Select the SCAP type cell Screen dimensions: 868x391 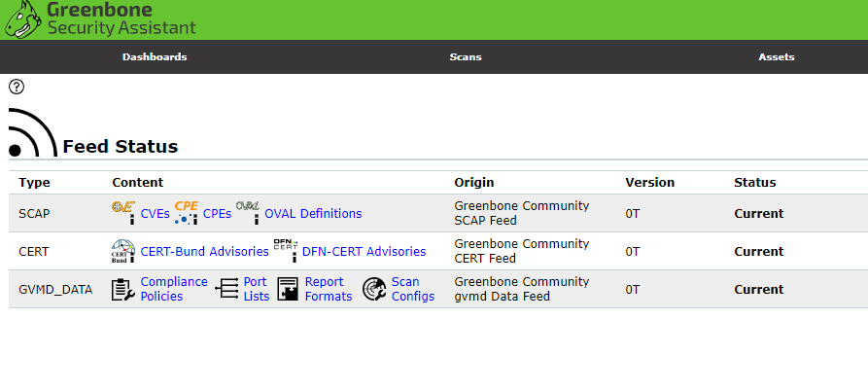(x=34, y=214)
